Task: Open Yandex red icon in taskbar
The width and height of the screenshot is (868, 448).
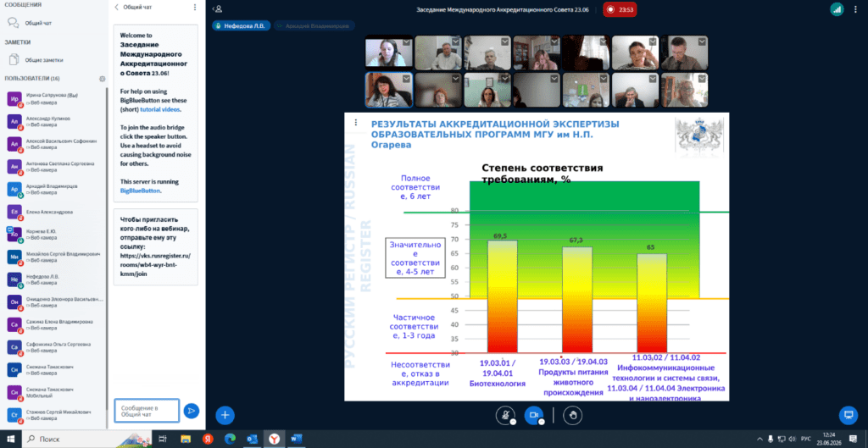Action: click(x=209, y=440)
